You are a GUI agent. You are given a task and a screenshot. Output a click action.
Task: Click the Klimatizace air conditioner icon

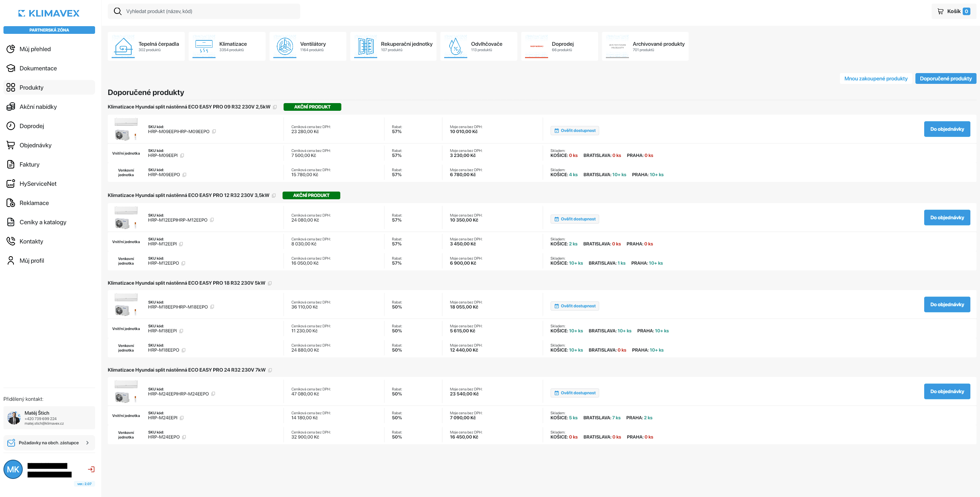(x=204, y=47)
